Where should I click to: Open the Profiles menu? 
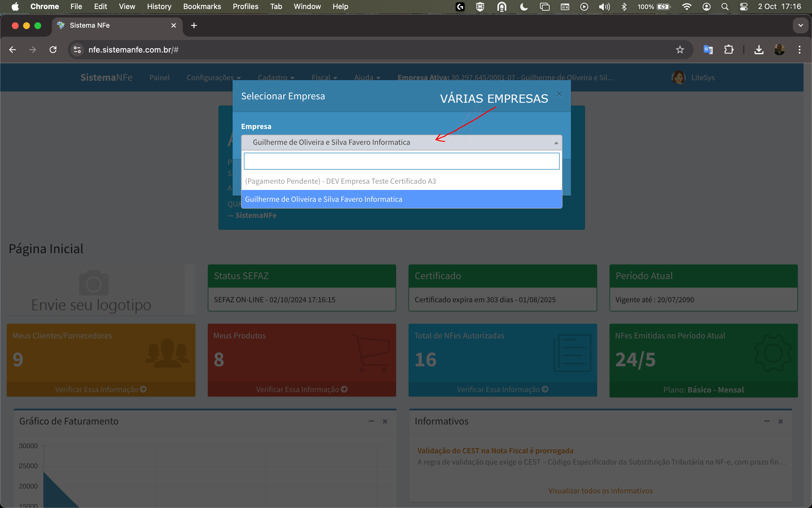click(x=246, y=7)
